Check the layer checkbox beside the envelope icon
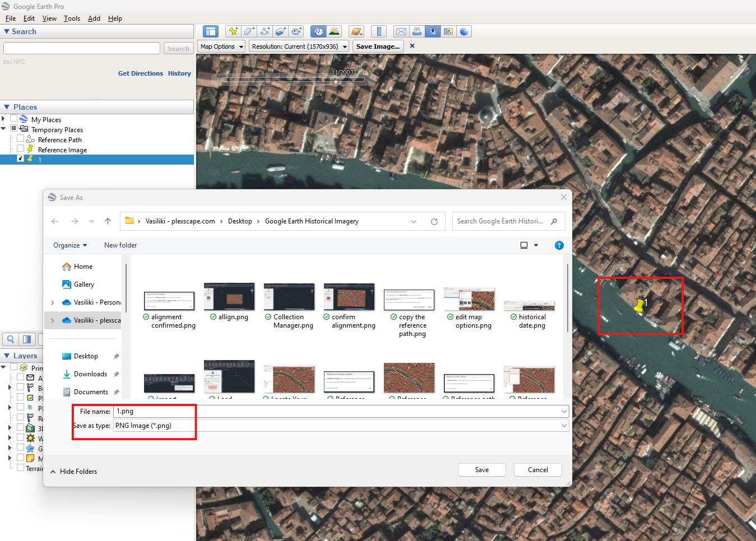The image size is (756, 541). pyautogui.click(x=21, y=377)
